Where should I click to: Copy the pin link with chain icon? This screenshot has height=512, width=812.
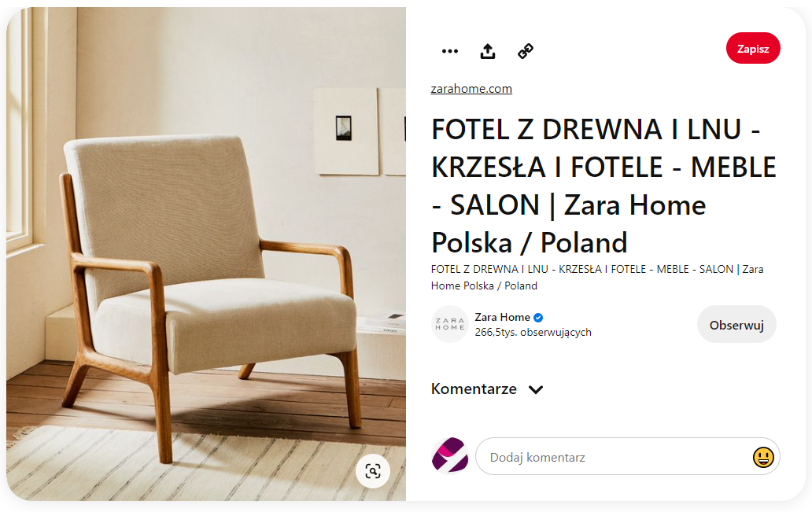pyautogui.click(x=525, y=51)
